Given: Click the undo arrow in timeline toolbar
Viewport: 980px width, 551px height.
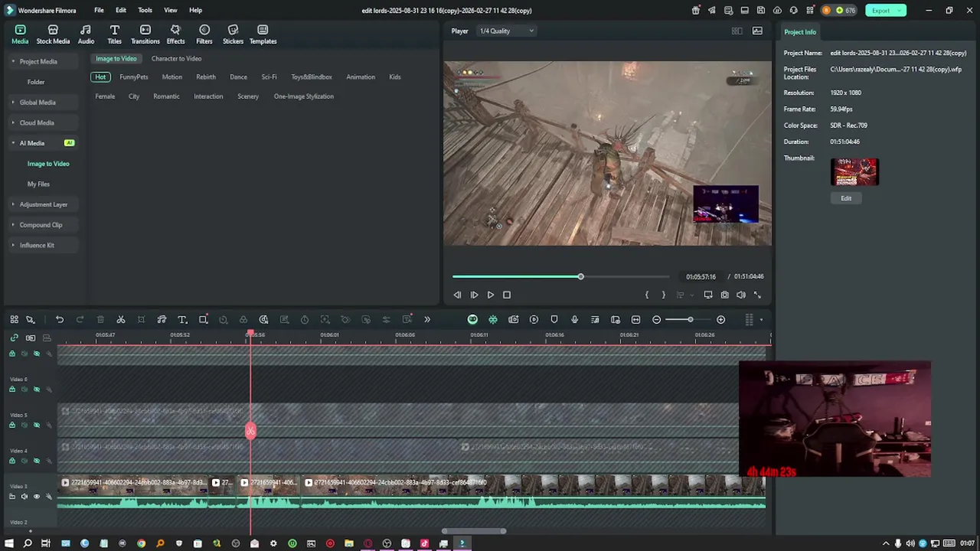Looking at the screenshot, I should [x=60, y=319].
